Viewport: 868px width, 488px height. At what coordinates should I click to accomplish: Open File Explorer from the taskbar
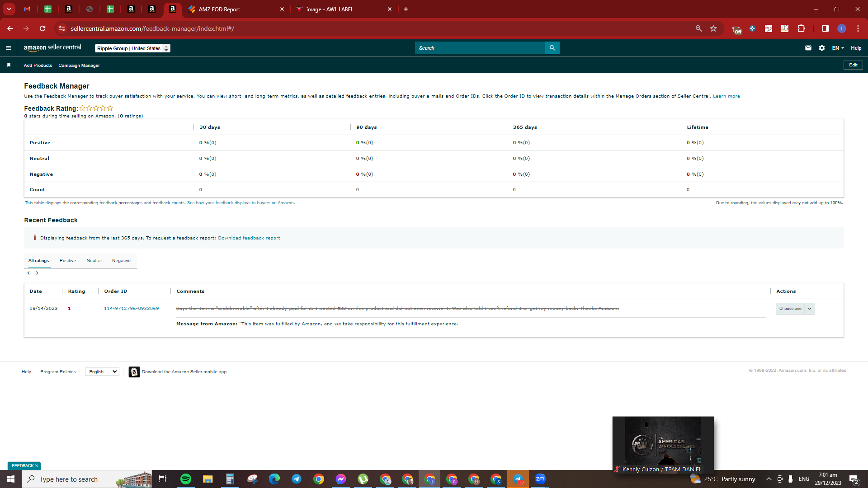pyautogui.click(x=208, y=479)
